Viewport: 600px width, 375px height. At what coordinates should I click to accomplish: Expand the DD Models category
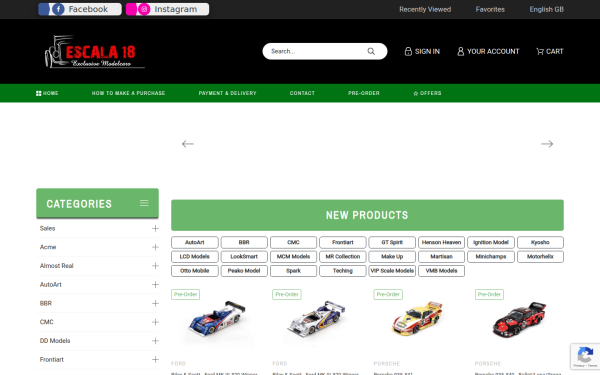pos(155,341)
